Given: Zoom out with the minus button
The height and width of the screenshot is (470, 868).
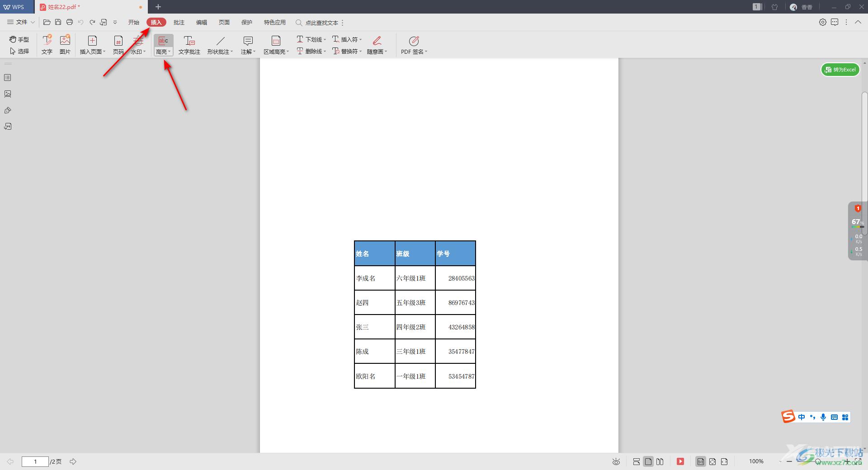Looking at the screenshot, I should (x=789, y=461).
